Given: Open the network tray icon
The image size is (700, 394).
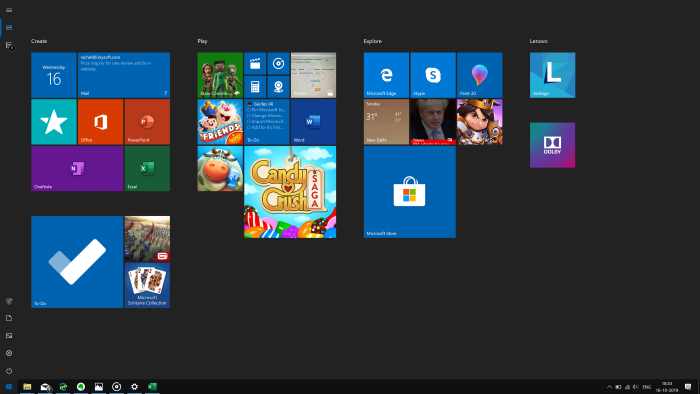Looking at the screenshot, I should [627, 387].
